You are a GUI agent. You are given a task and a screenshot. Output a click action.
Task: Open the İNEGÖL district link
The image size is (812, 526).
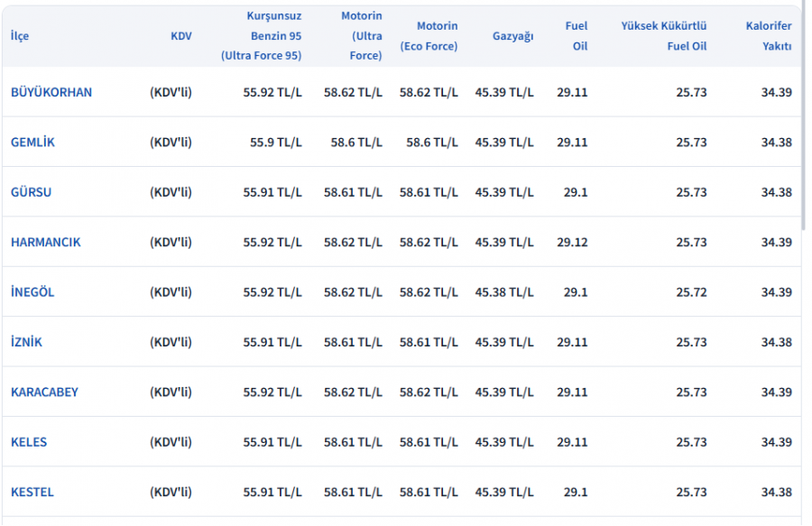[x=32, y=292]
